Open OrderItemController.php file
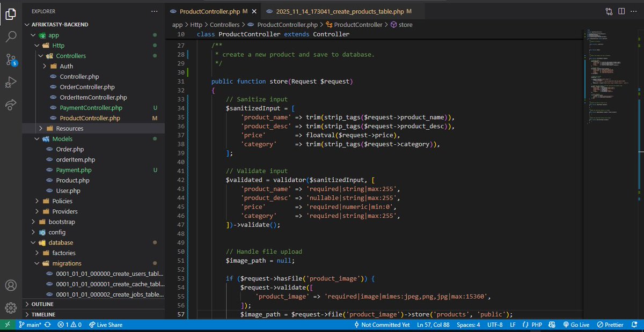The height and width of the screenshot is (332, 644). pos(93,97)
